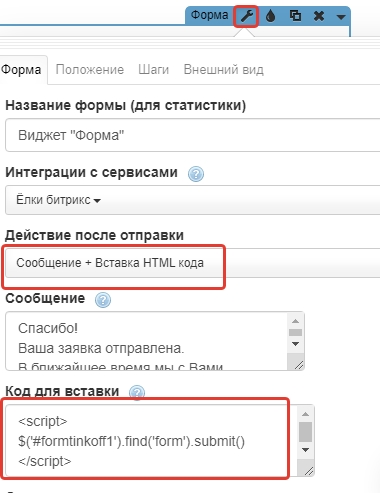Open the droplet style icon
Screen dimensions: 380x493
pyautogui.click(x=270, y=16)
